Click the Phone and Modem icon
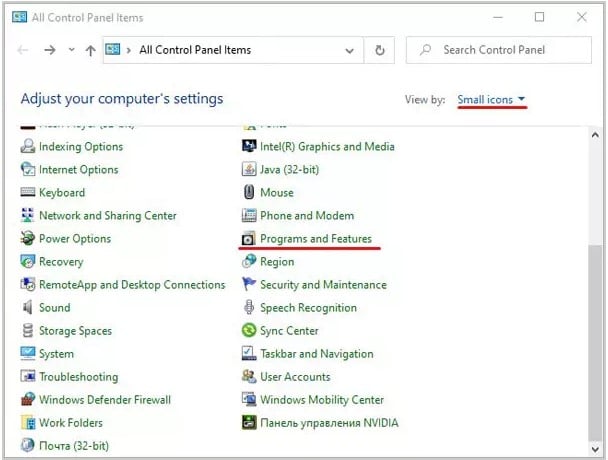The height and width of the screenshot is (460, 608). (x=249, y=215)
